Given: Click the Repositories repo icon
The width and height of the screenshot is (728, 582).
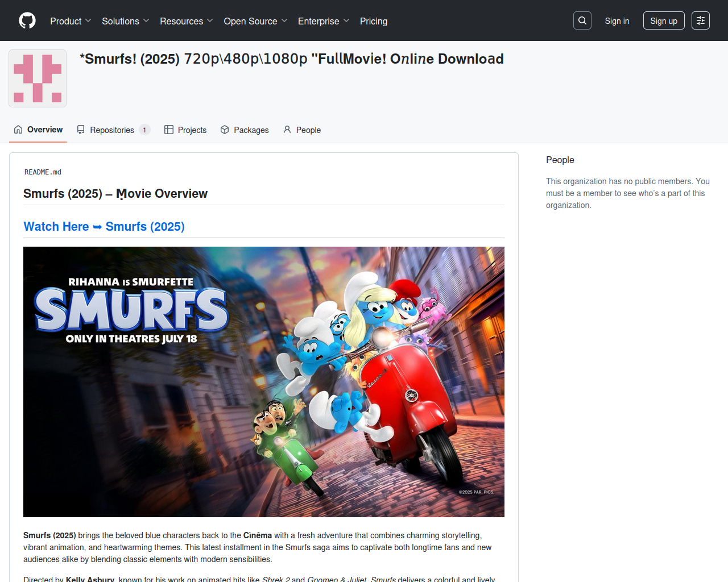Looking at the screenshot, I should (x=81, y=130).
